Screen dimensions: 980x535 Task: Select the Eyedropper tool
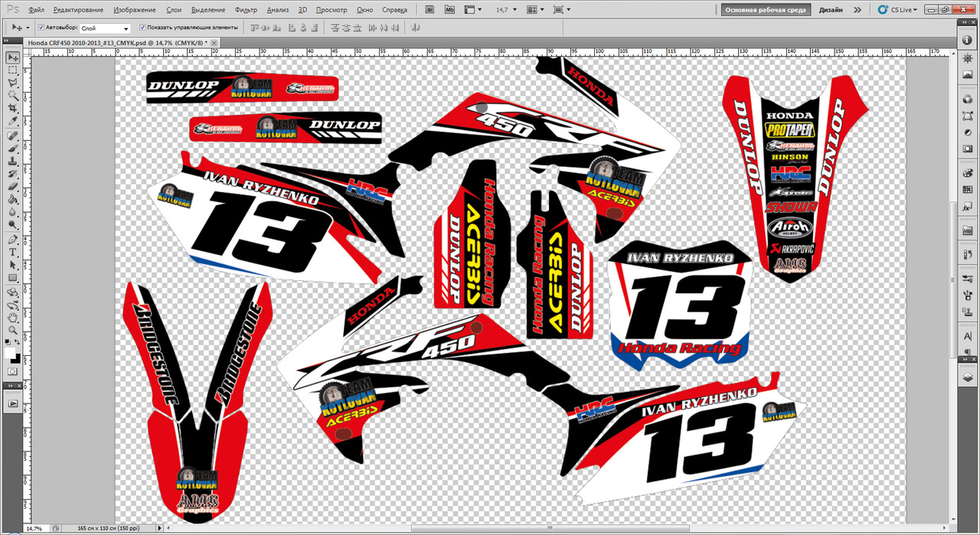pos(13,121)
